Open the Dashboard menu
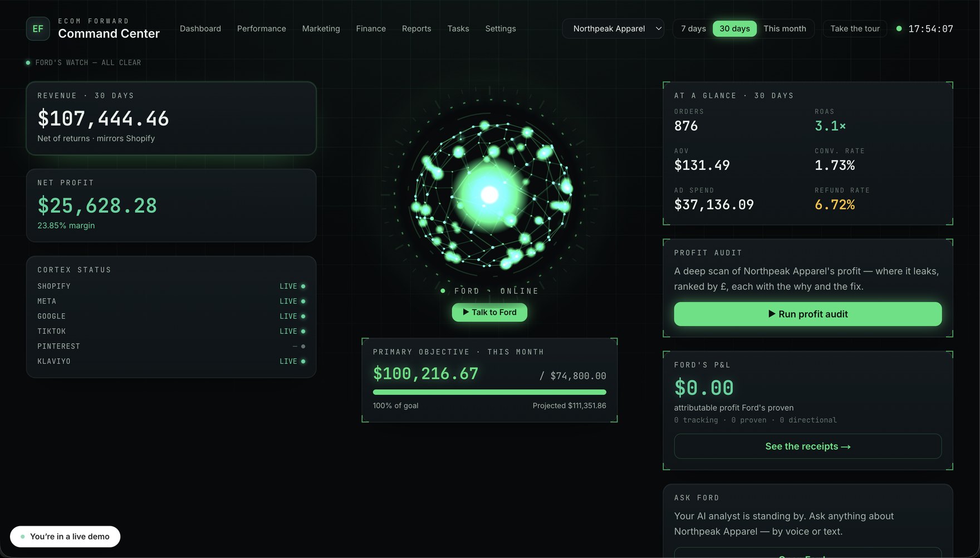The height and width of the screenshot is (558, 980). [x=200, y=28]
